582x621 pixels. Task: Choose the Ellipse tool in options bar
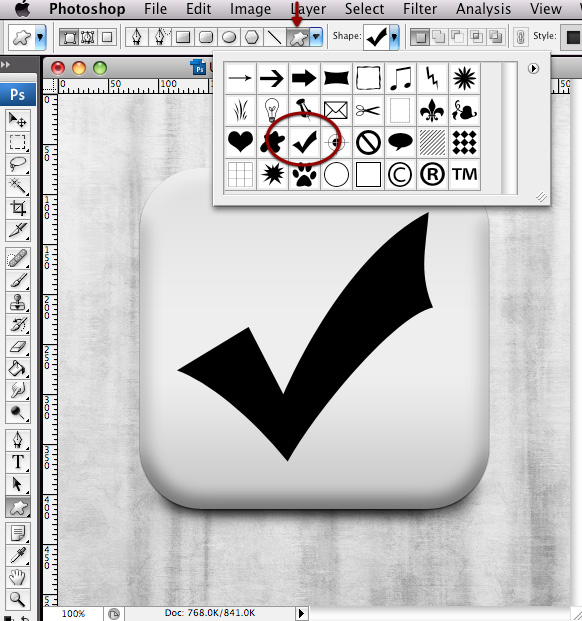coord(229,37)
